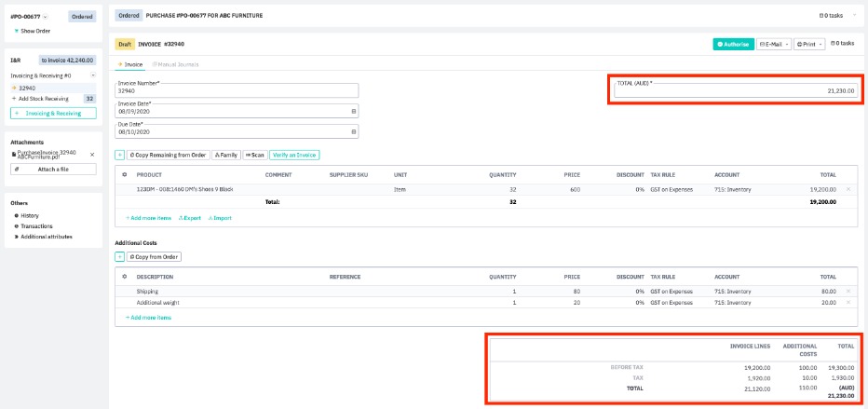
Task: Delete the Shipping additional cost row
Action: (x=847, y=292)
